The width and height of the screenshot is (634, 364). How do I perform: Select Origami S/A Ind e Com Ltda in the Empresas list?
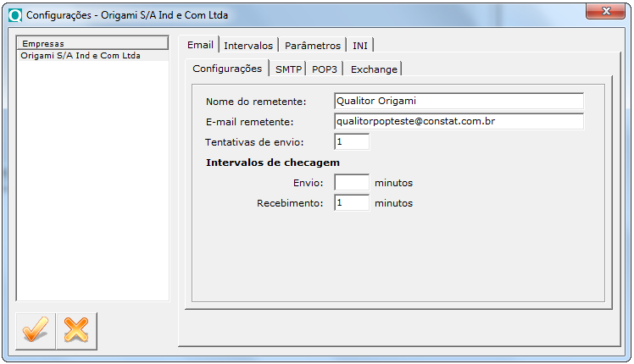[93, 56]
